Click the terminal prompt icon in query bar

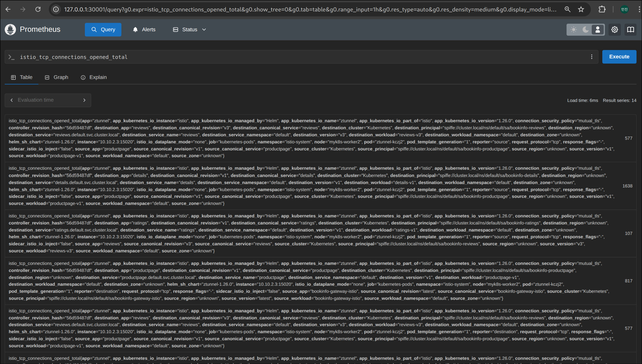11,57
